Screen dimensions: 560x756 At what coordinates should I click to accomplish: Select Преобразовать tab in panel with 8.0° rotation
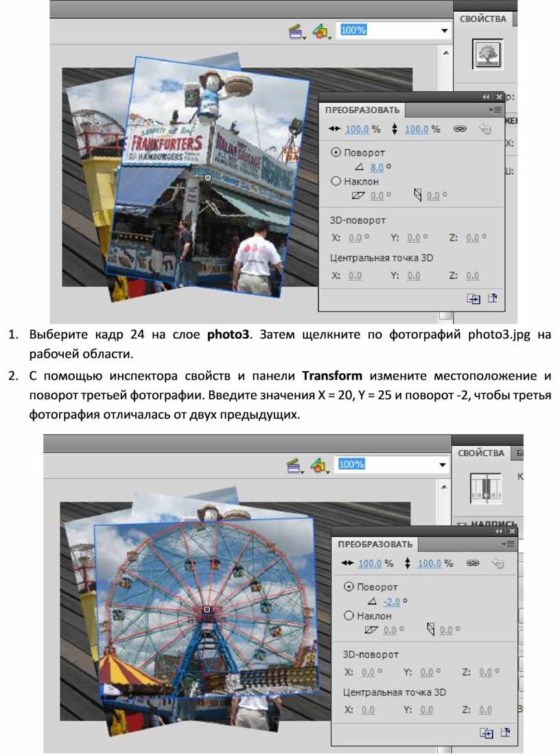coord(362,110)
